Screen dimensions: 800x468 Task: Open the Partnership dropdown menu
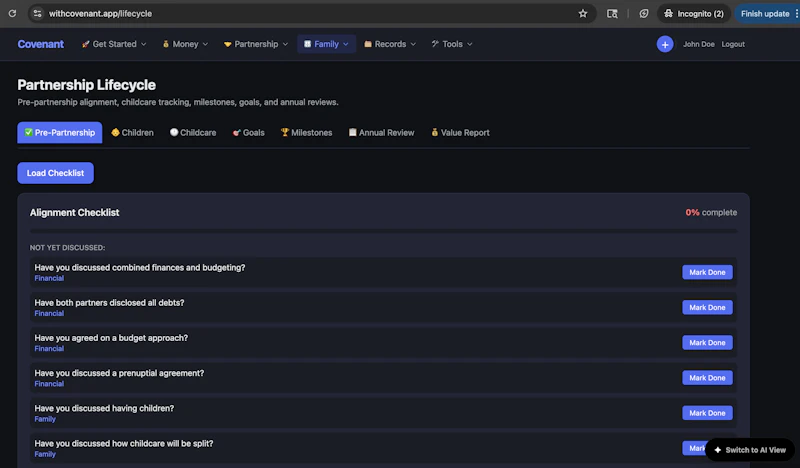click(256, 44)
